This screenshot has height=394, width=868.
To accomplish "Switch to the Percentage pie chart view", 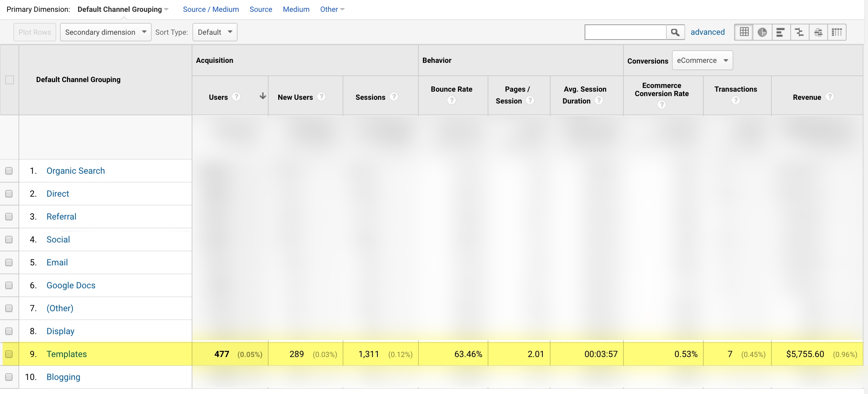I will click(762, 32).
